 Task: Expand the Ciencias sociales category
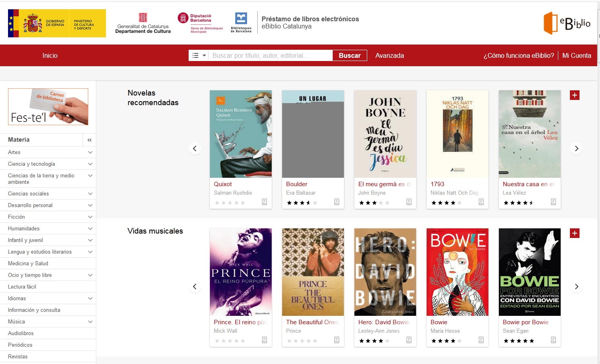click(90, 194)
